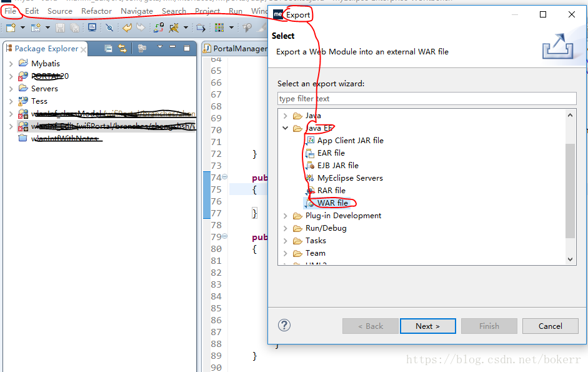
Task: Click the export wizard filter text field
Action: pos(427,99)
